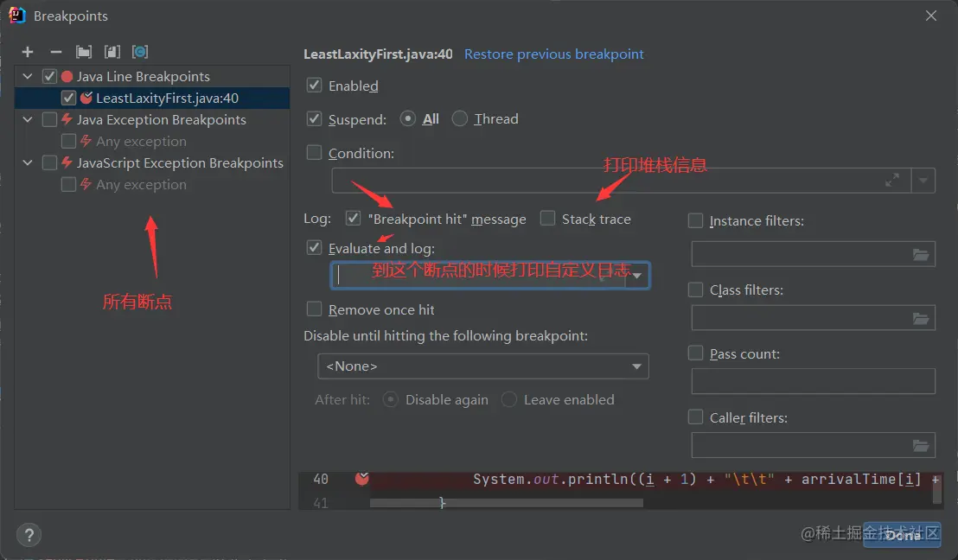Open the condition history dropdown arrow

pyautogui.click(x=923, y=180)
